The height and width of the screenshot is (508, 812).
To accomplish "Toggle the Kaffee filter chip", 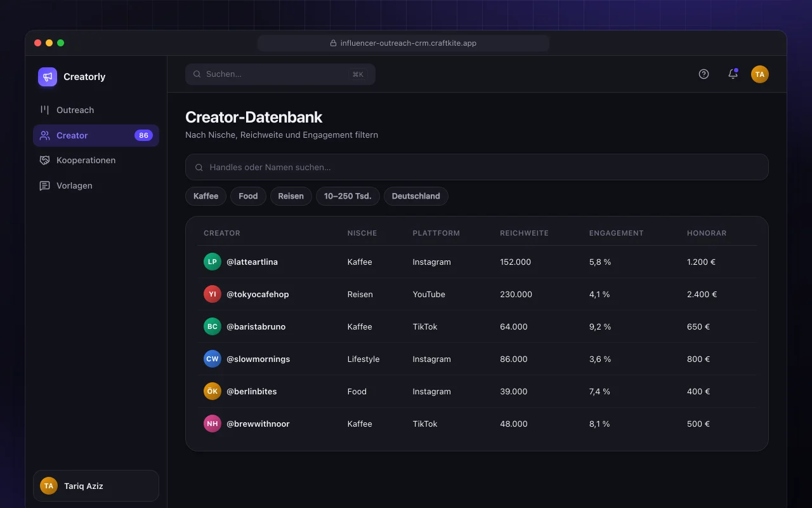I will coord(206,196).
